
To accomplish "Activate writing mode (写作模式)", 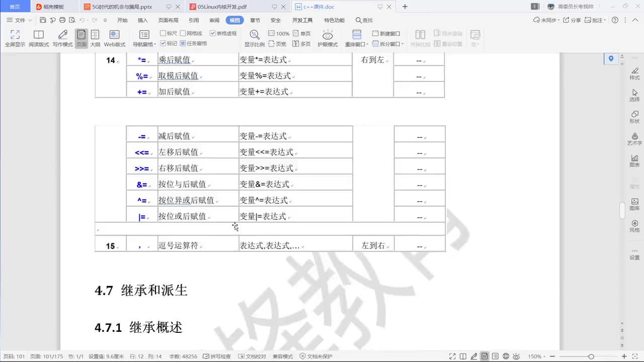I will 62,38.
